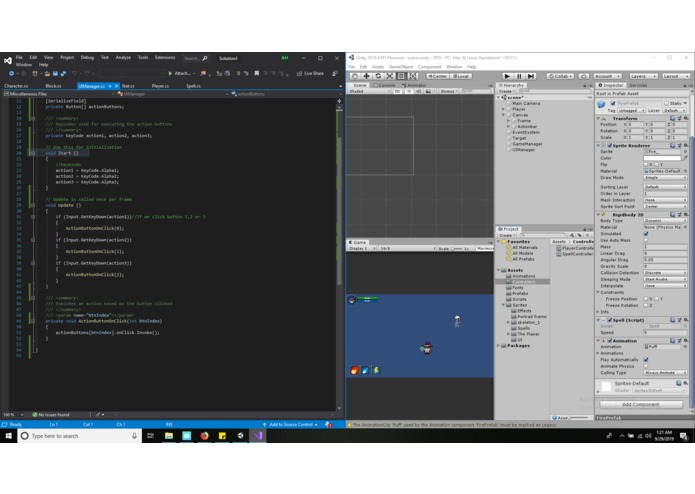Viewport: 695px width, 494px height.
Task: Toggle scene audio icon in Scene view toolbar
Action: [x=418, y=91]
